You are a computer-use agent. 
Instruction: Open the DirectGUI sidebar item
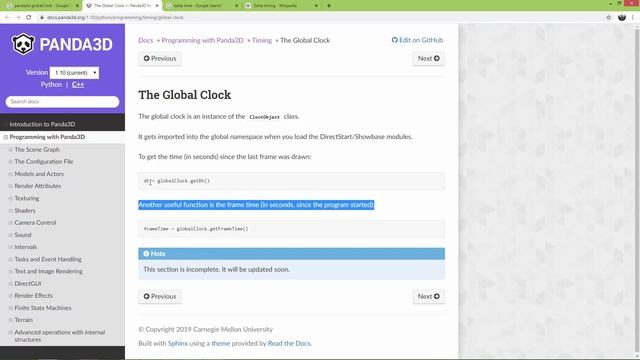[28, 283]
